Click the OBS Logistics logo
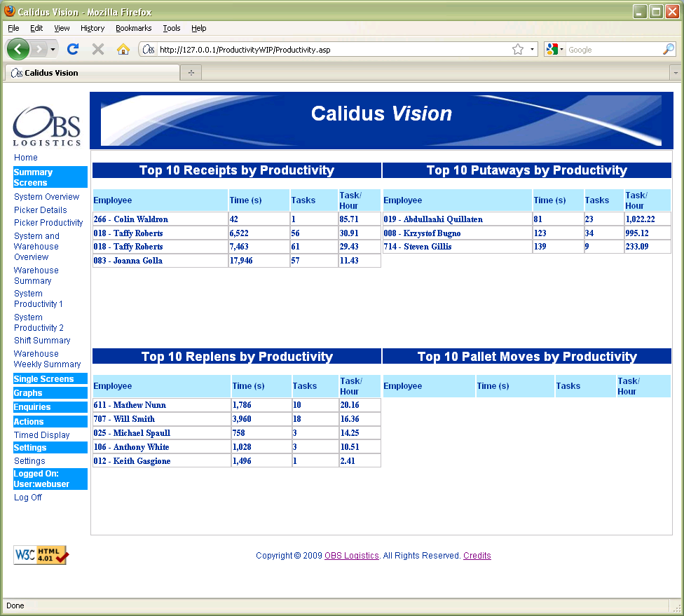Image resolution: width=684 pixels, height=616 pixels. tap(47, 125)
